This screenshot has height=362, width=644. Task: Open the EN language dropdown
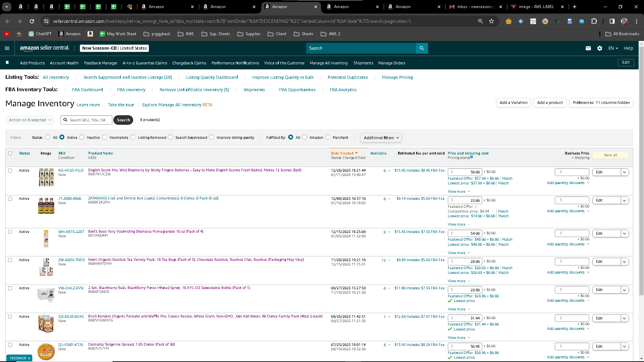(613, 48)
